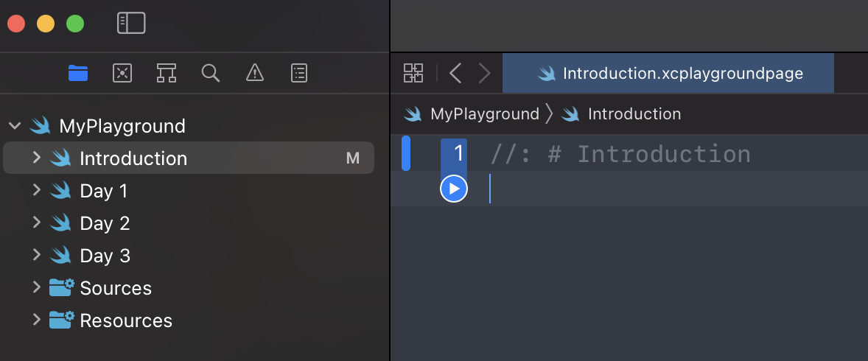The height and width of the screenshot is (361, 868).
Task: Select the Day 1 playground page
Action: (x=103, y=191)
